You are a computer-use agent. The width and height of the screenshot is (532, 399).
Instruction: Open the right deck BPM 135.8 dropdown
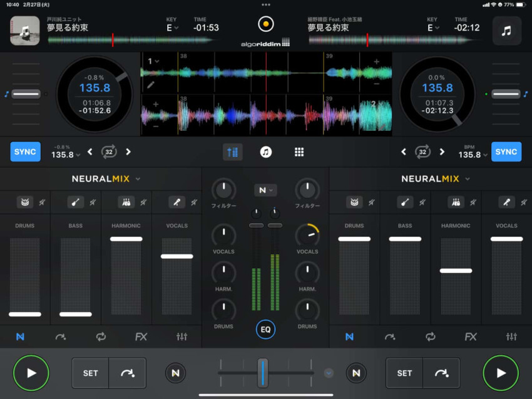tap(473, 155)
